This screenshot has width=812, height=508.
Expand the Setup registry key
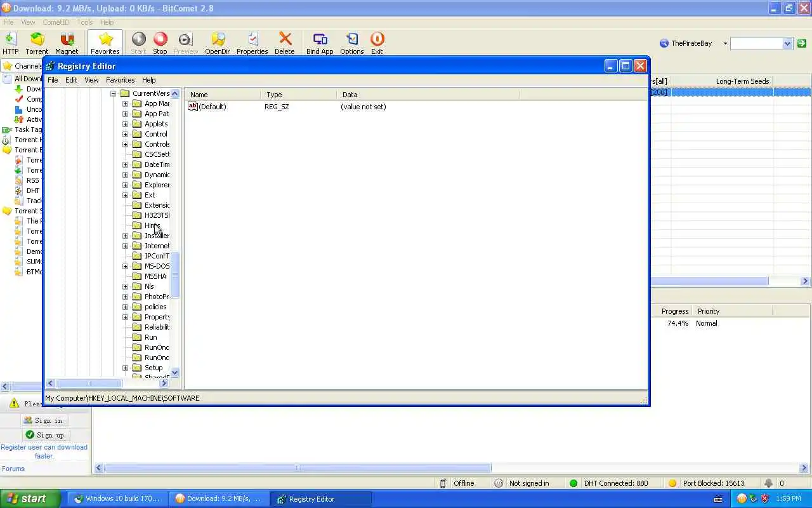125,368
